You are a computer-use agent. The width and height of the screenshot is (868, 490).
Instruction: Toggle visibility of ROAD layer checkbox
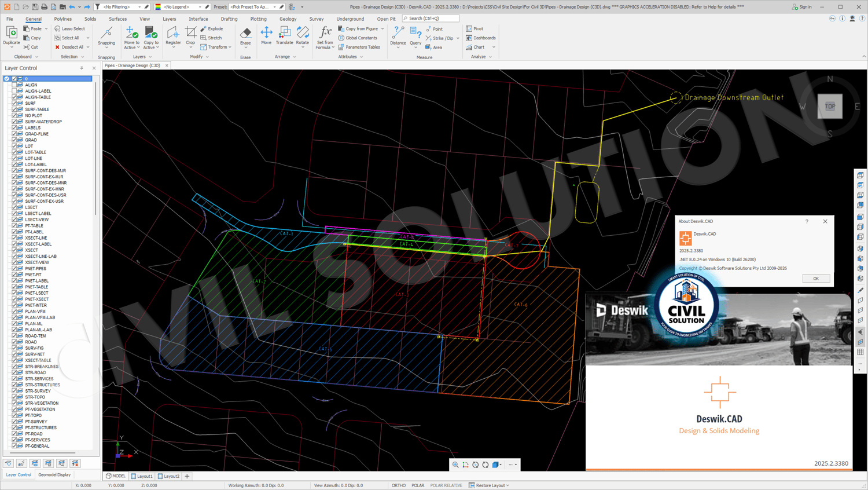coord(14,342)
